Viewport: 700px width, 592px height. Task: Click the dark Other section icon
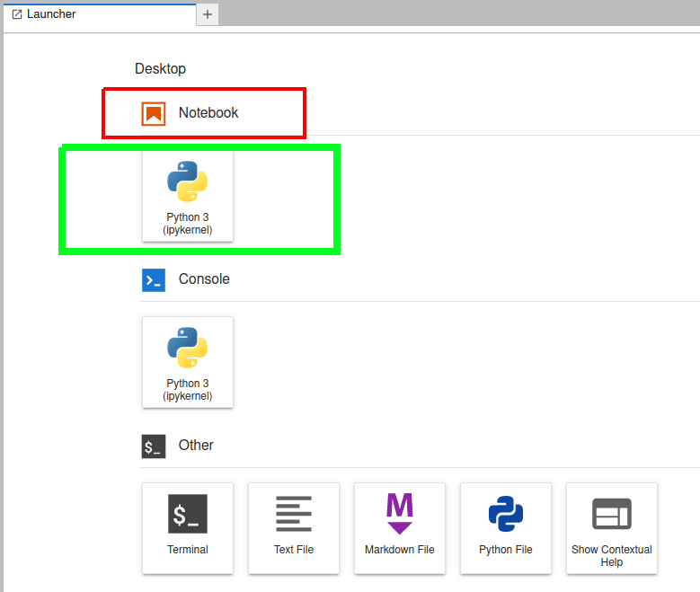pyautogui.click(x=154, y=446)
